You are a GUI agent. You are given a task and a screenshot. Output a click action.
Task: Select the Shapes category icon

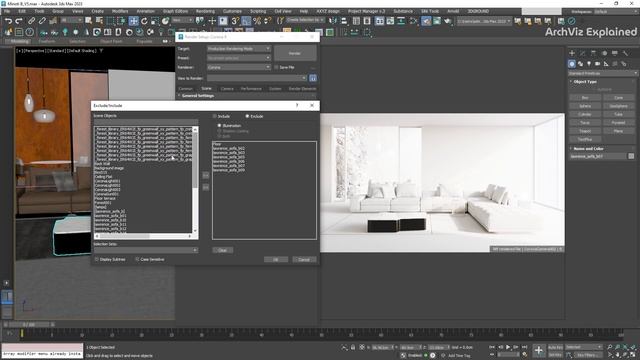pos(580,64)
